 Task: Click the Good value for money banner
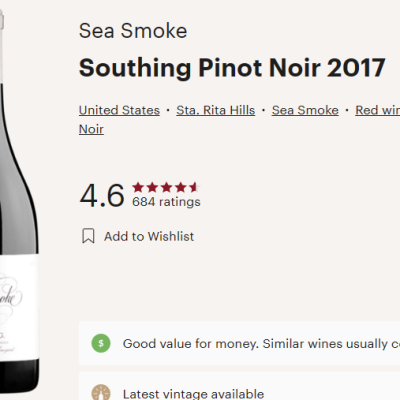pyautogui.click(x=239, y=343)
